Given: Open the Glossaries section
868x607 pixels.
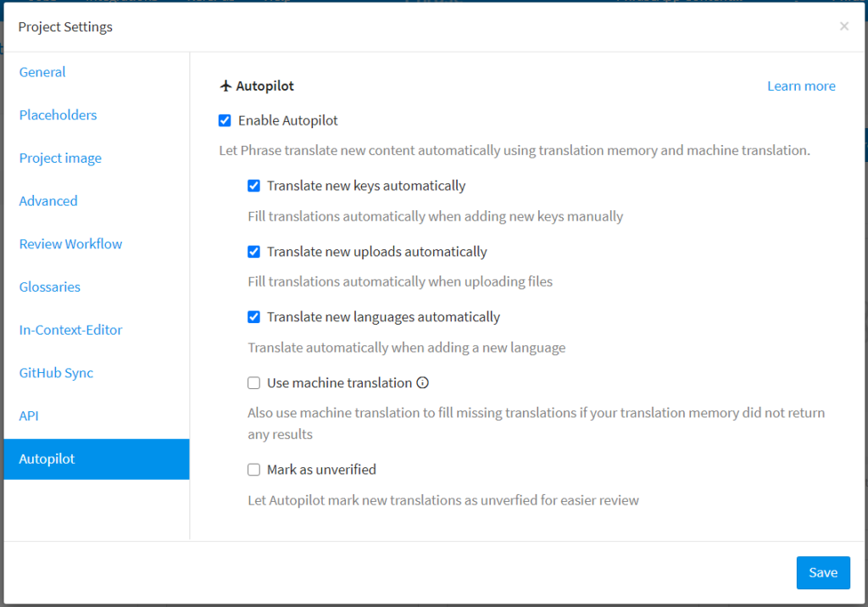Looking at the screenshot, I should (x=50, y=287).
